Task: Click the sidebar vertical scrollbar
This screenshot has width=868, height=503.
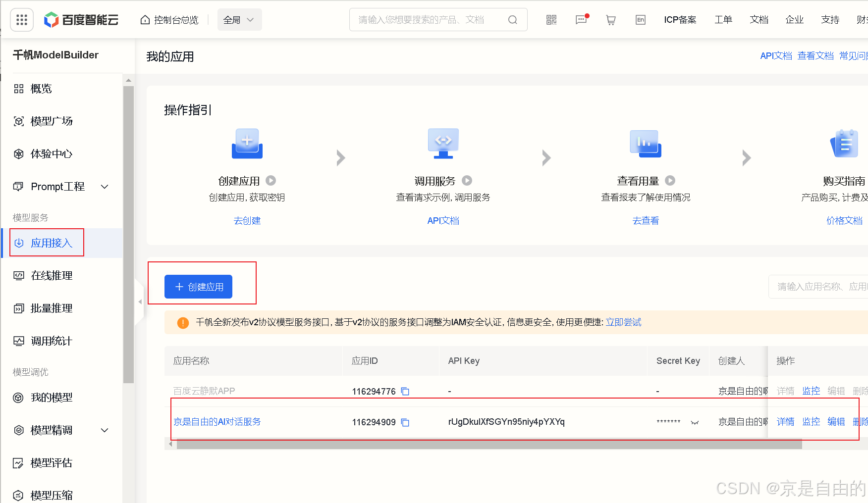Action: [x=129, y=235]
